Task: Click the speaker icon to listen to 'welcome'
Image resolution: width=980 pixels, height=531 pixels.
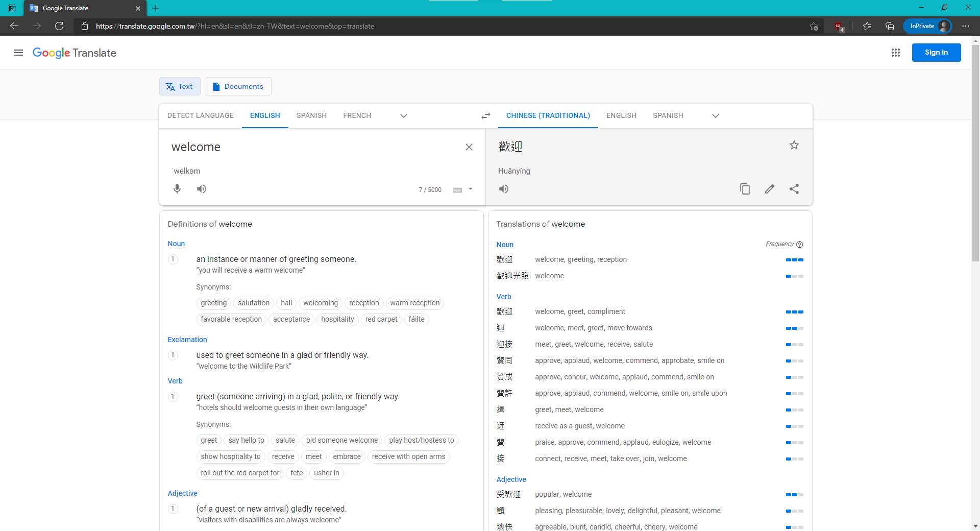Action: tap(201, 189)
